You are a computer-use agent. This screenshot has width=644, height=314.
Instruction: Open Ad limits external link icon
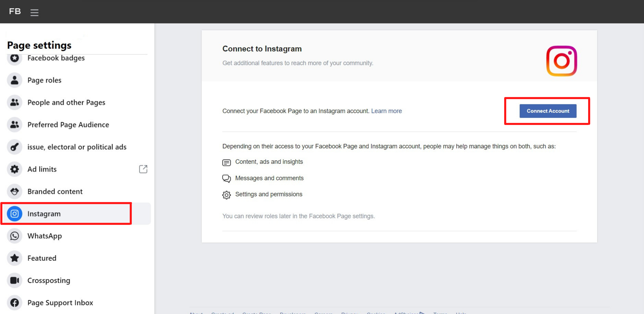pyautogui.click(x=143, y=169)
